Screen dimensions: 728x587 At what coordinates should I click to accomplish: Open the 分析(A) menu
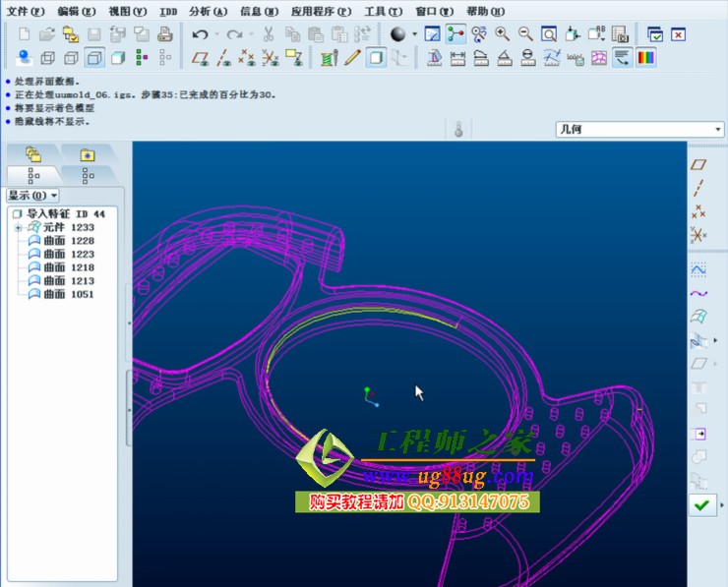[207, 11]
